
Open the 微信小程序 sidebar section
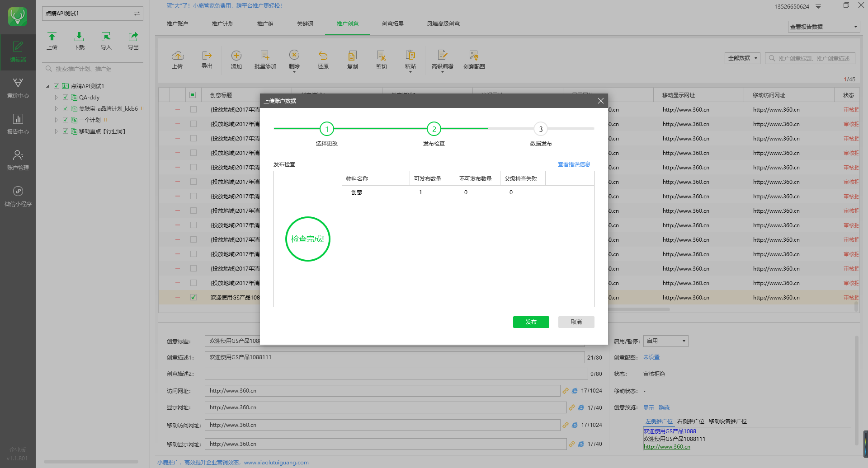[18, 197]
